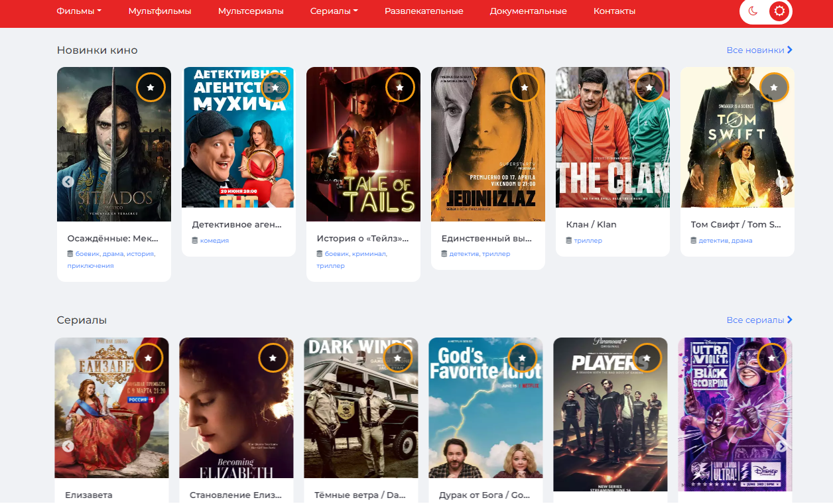833x504 pixels.
Task: Open title Тёмные ветра / Da…
Action: (x=360, y=495)
